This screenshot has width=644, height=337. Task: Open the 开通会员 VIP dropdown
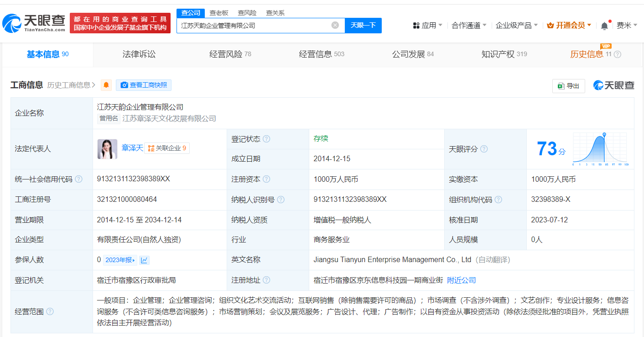tap(569, 25)
